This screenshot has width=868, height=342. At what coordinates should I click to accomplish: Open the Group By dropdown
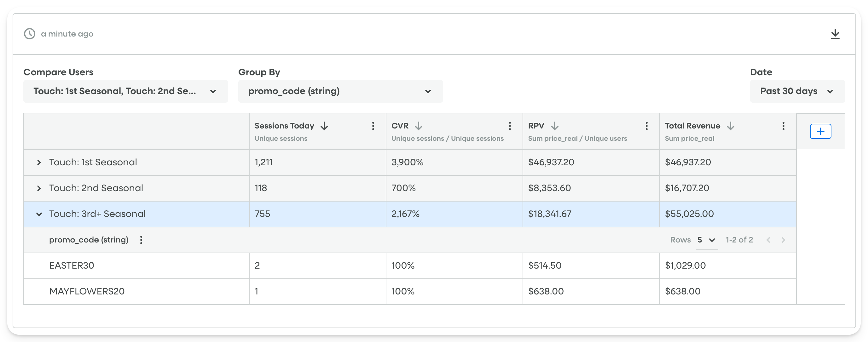click(x=340, y=91)
